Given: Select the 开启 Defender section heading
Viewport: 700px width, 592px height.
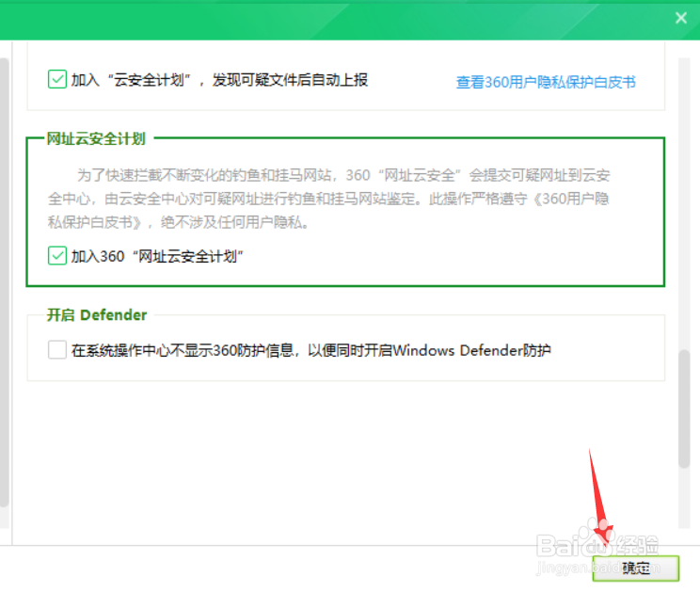Looking at the screenshot, I should click(97, 314).
